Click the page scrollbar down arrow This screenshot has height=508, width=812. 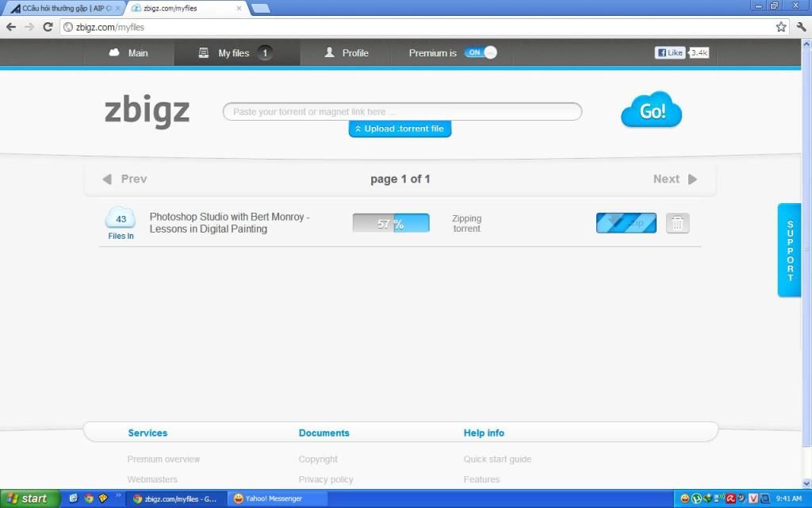[x=806, y=483]
